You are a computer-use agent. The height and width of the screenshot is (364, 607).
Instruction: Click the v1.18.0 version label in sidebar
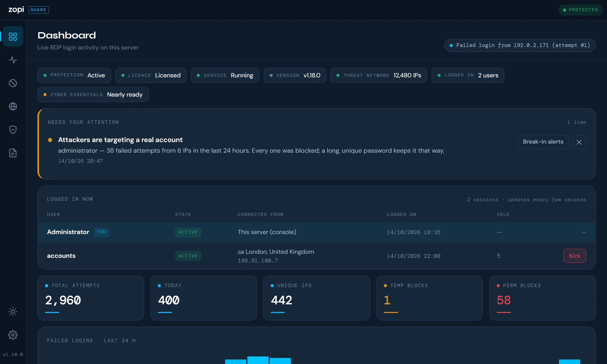tap(13, 354)
